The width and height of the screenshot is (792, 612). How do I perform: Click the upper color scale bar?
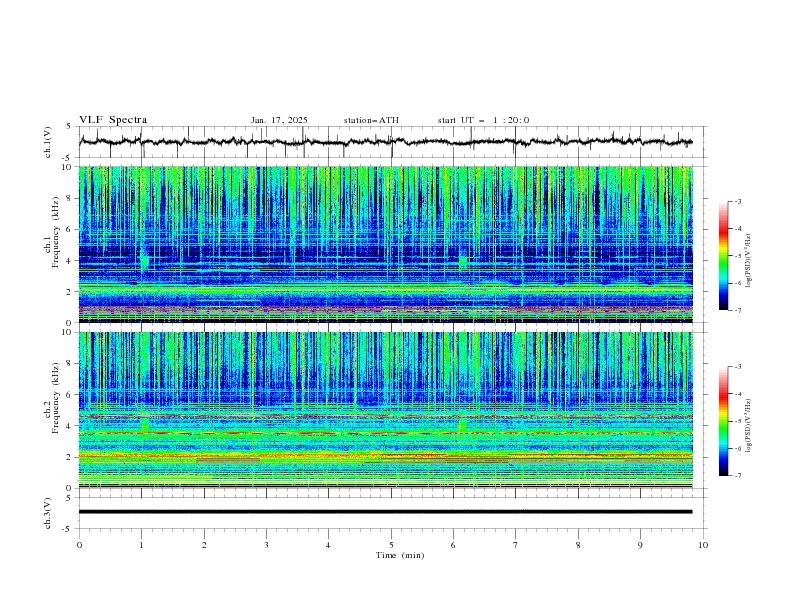(723, 256)
